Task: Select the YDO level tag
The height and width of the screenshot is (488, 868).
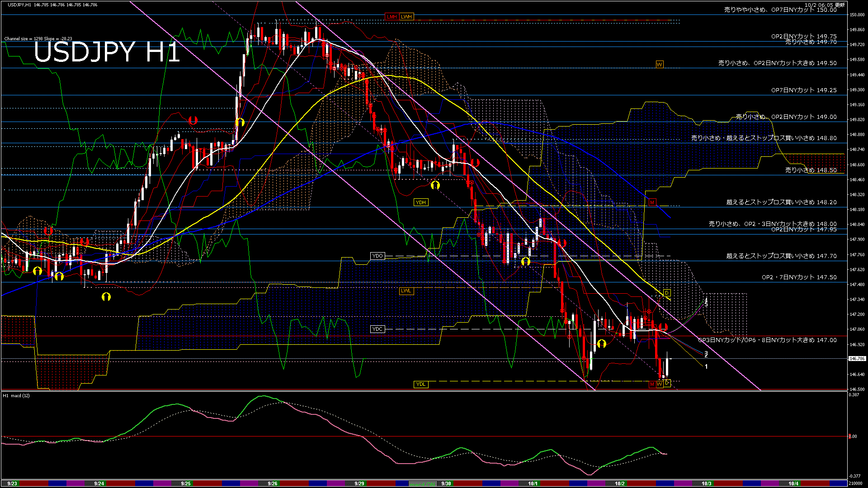Action: coord(377,256)
